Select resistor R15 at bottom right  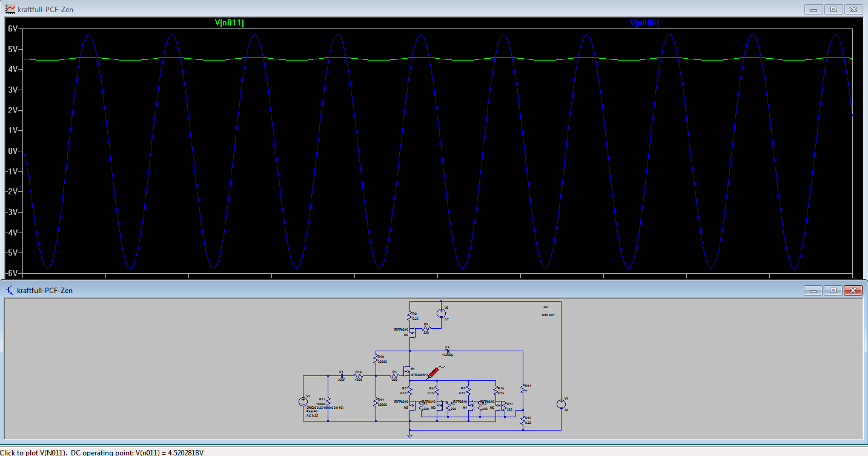(523, 420)
